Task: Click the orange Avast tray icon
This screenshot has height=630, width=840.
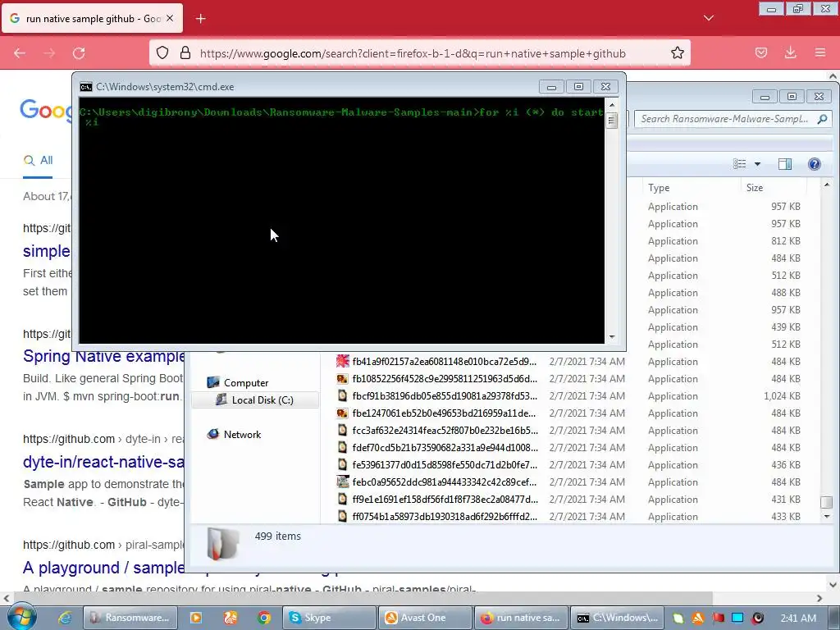Action: [x=697, y=618]
